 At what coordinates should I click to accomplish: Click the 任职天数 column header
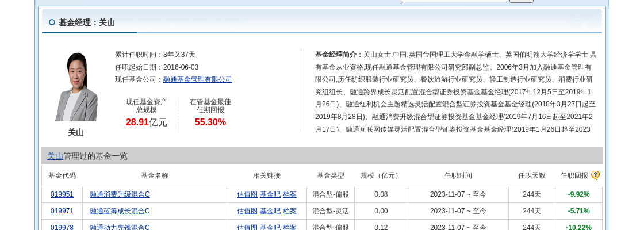tap(531, 175)
